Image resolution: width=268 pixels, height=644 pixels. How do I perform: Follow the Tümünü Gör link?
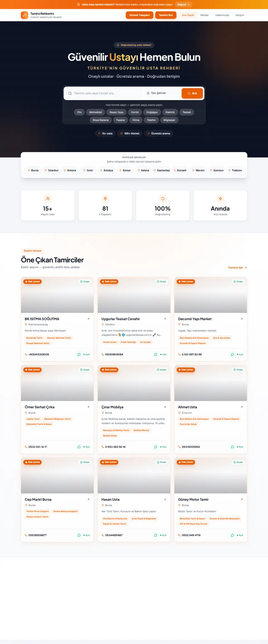pos(237,268)
